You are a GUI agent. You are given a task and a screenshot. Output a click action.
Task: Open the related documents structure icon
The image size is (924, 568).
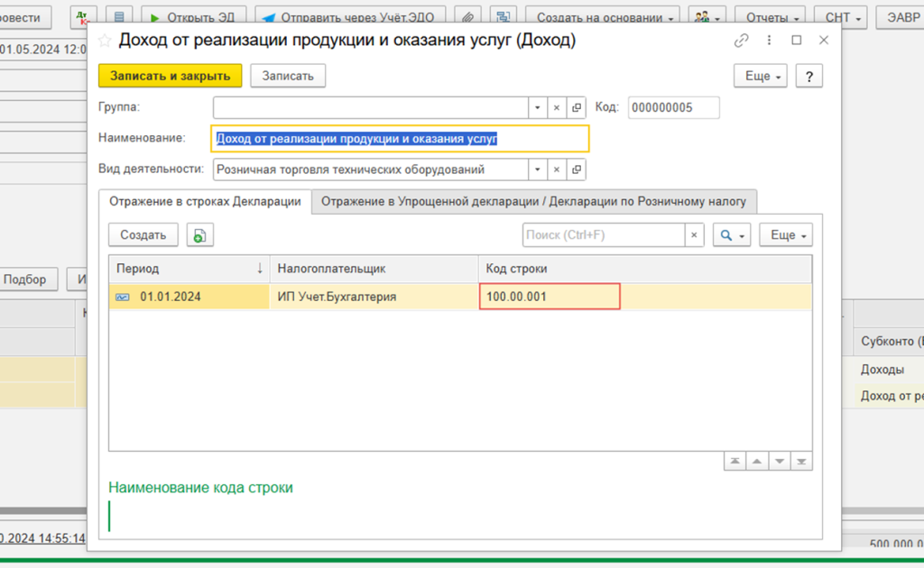point(504,16)
